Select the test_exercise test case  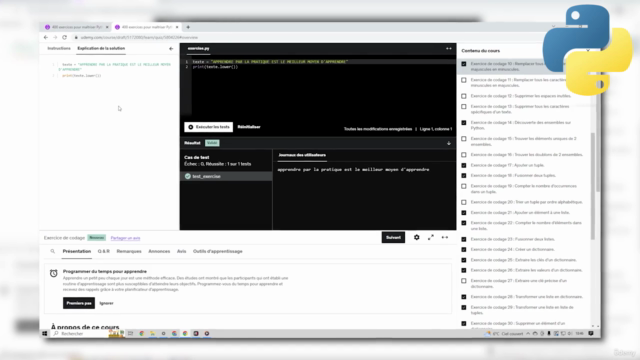pyautogui.click(x=226, y=176)
